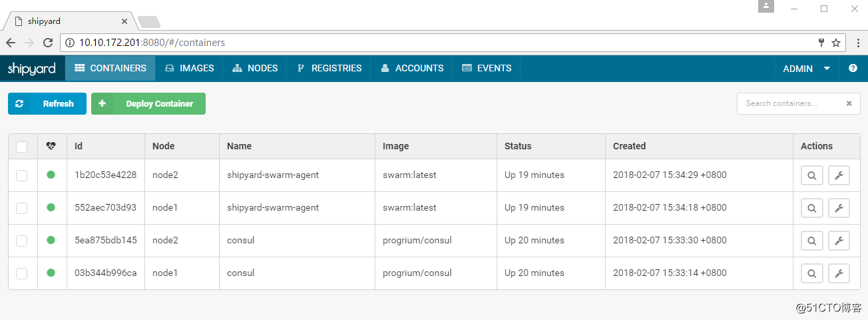Click Up 19 minutes status for 1b20c53e4228
868x320 pixels.
(x=535, y=175)
